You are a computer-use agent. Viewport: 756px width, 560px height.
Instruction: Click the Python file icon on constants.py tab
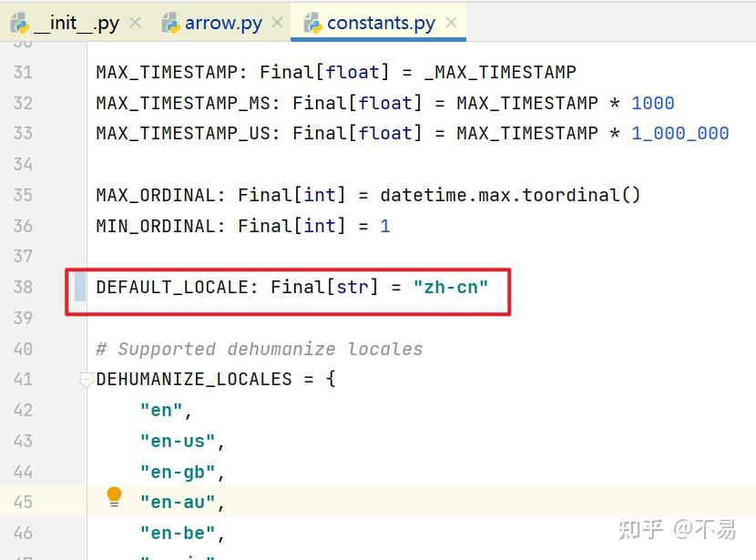312,23
